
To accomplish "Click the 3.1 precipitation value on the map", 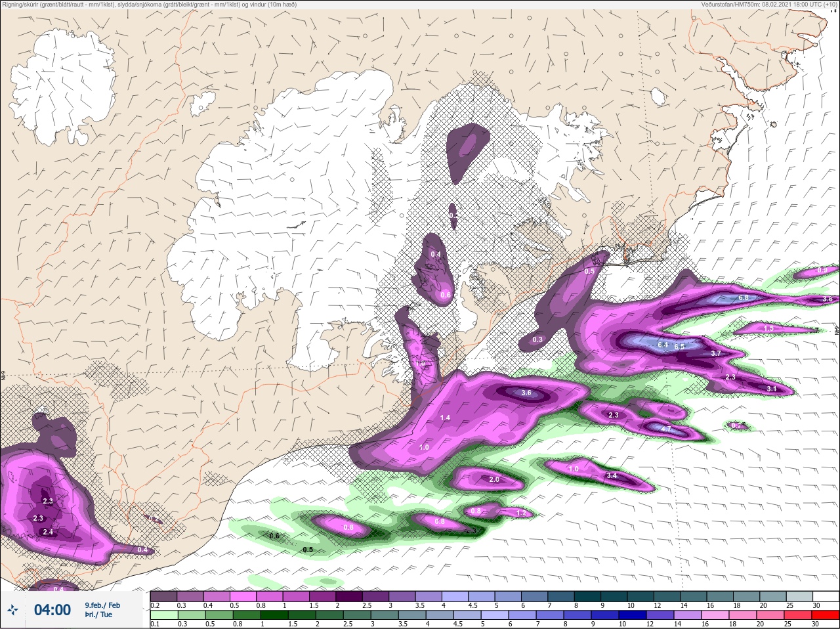I will point(772,389).
